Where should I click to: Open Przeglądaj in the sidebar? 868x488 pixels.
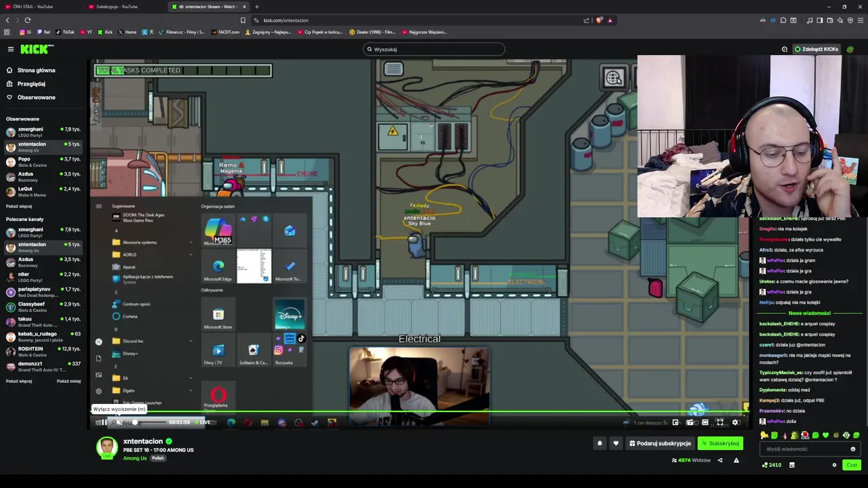click(31, 84)
